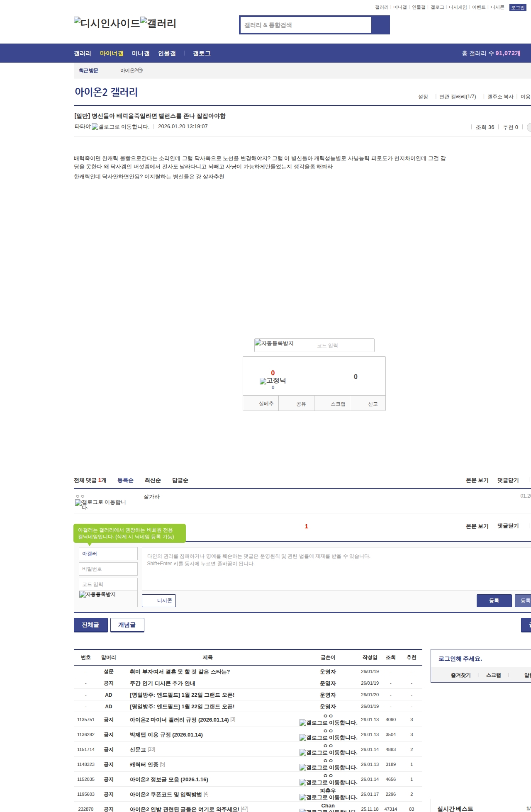Switch to the 개념글 tab
531x812 pixels.
(x=127, y=625)
